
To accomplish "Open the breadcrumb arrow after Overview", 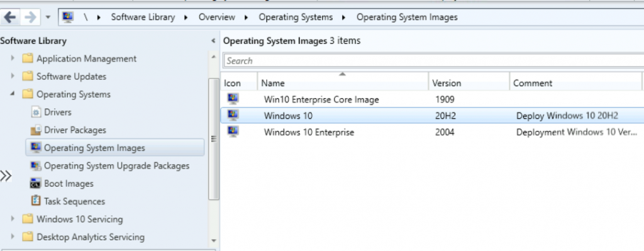I will [247, 18].
